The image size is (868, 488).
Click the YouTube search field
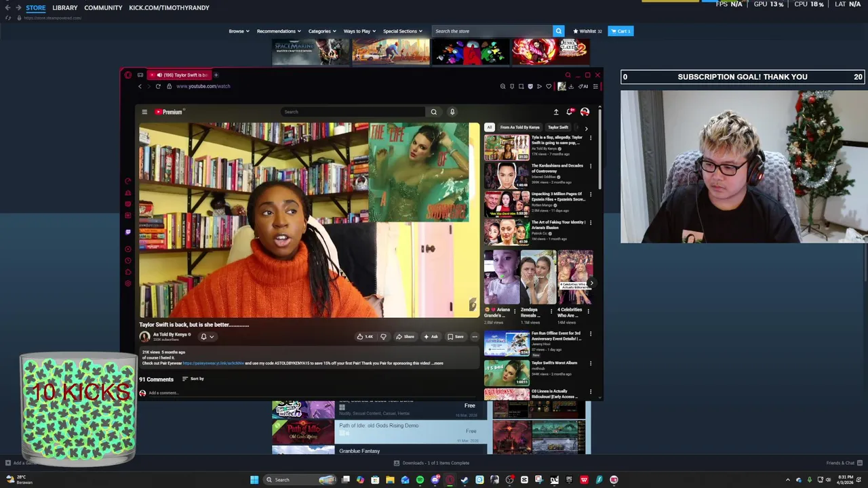[x=353, y=112]
